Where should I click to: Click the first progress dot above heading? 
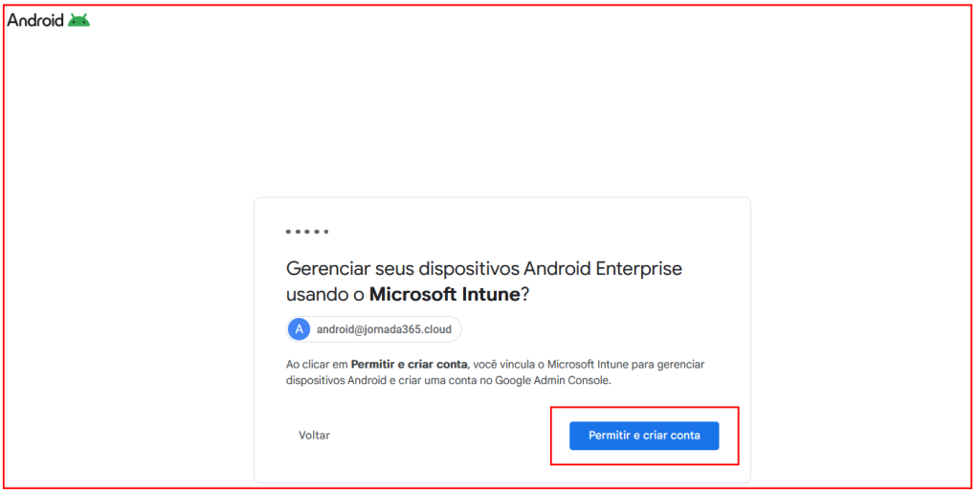tap(288, 232)
